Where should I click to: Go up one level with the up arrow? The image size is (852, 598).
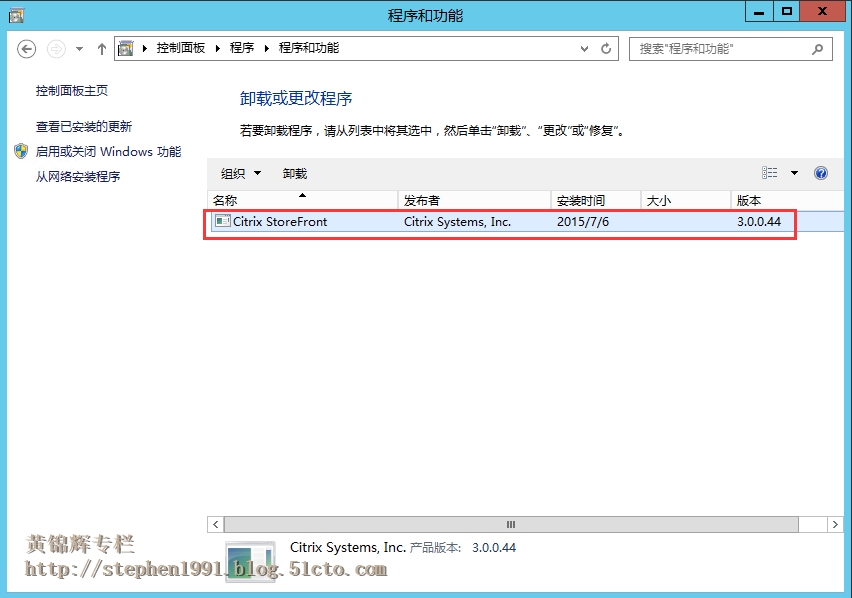102,49
